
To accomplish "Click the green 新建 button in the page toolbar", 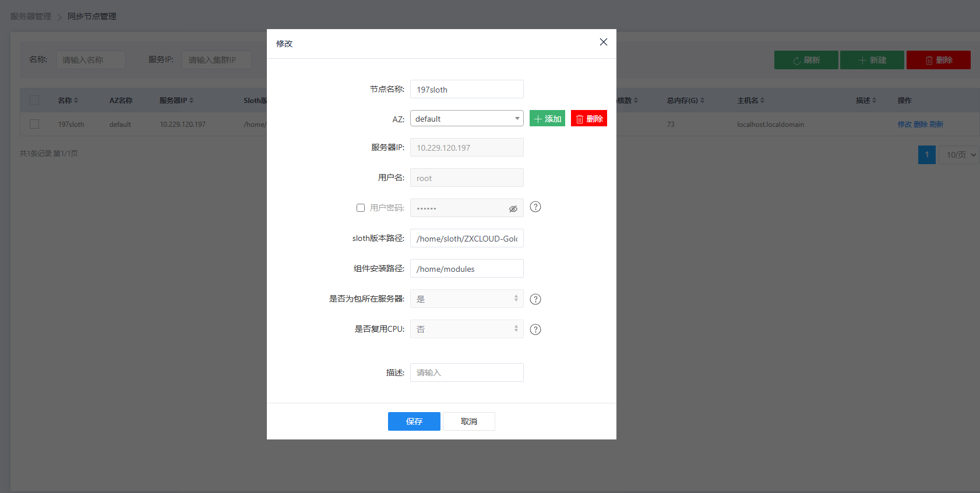I will pyautogui.click(x=872, y=60).
